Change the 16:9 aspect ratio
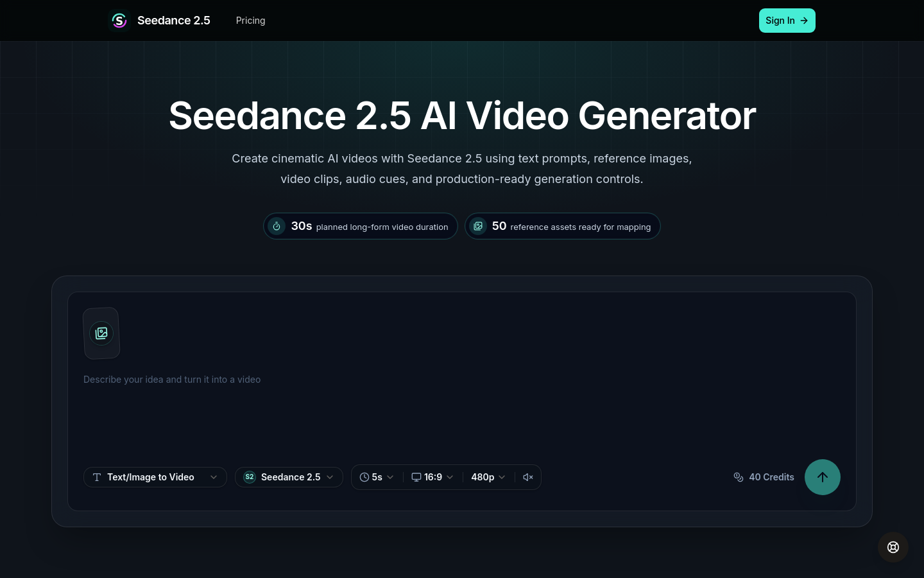The height and width of the screenshot is (578, 924). [433, 477]
